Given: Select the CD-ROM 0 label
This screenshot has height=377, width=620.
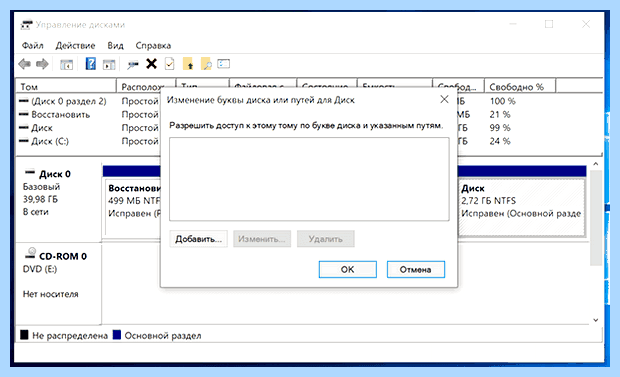Looking at the screenshot, I should (x=62, y=256).
